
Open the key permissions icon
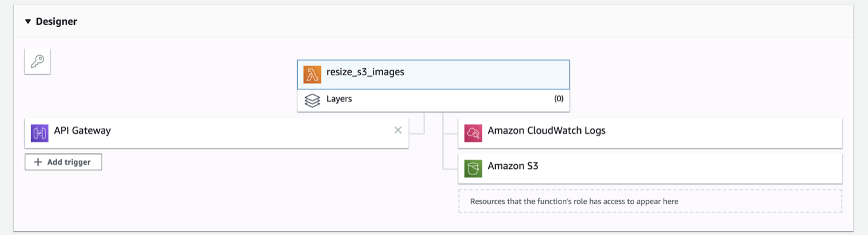click(37, 62)
